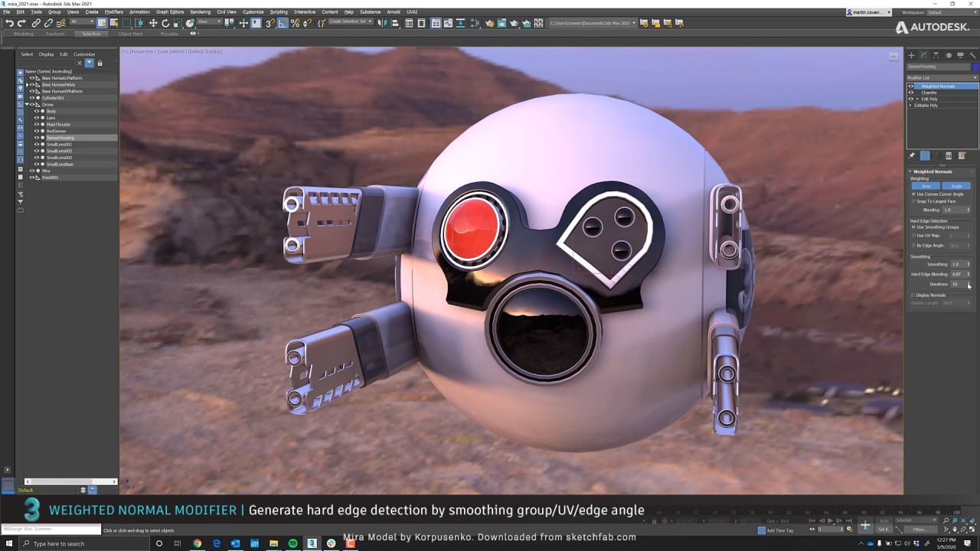Activate the Select and Link tool
The image size is (980, 551).
coord(36,23)
